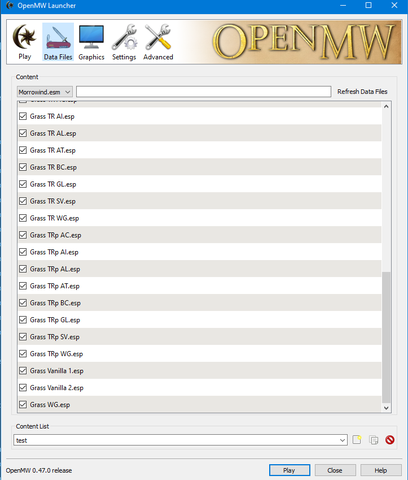
Task: Click OpenMW 0.47.0 release version text
Action: click(x=39, y=470)
